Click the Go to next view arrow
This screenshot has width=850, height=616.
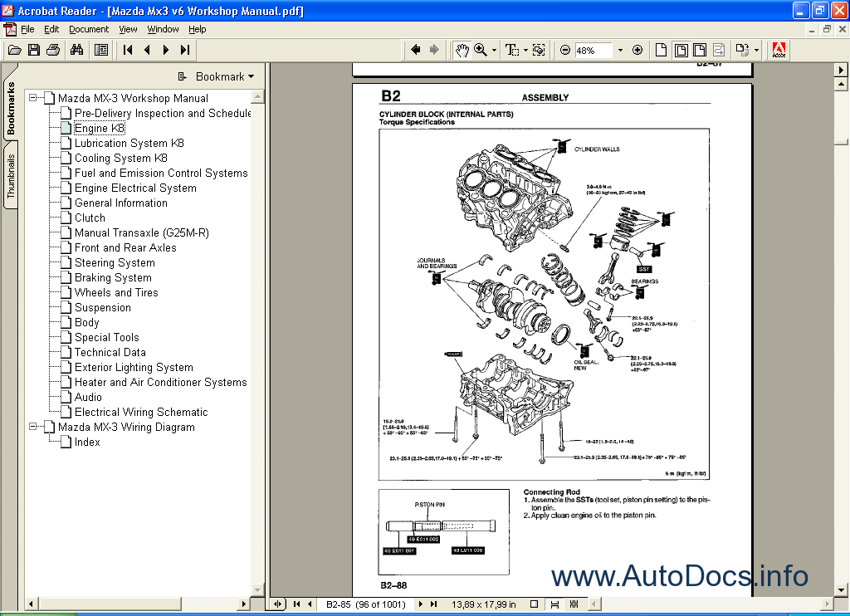click(x=434, y=51)
